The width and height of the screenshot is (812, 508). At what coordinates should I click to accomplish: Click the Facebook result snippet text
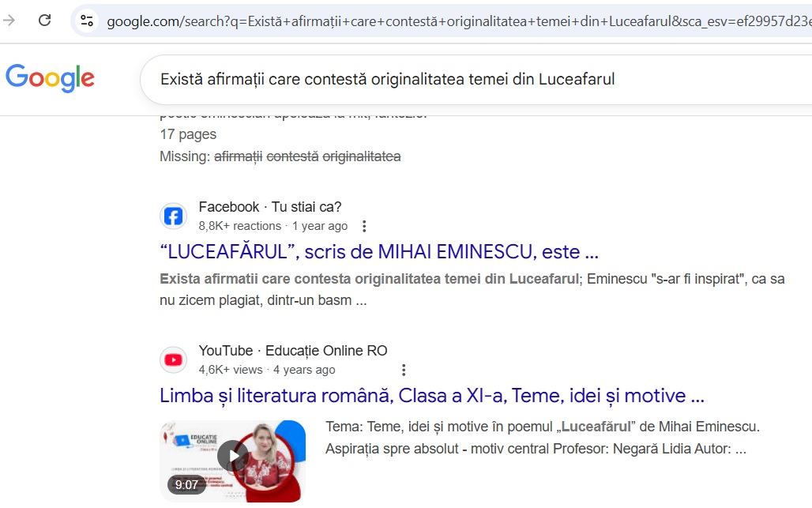pyautogui.click(x=472, y=289)
